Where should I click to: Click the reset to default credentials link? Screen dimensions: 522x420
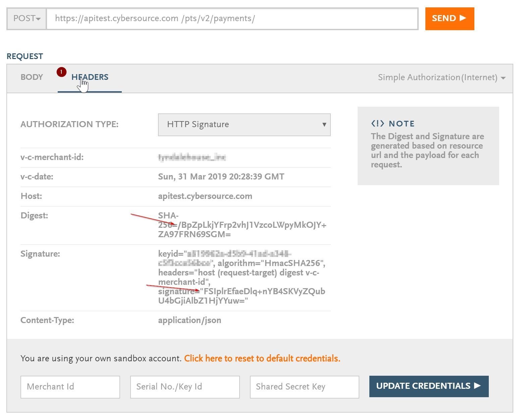(x=262, y=358)
